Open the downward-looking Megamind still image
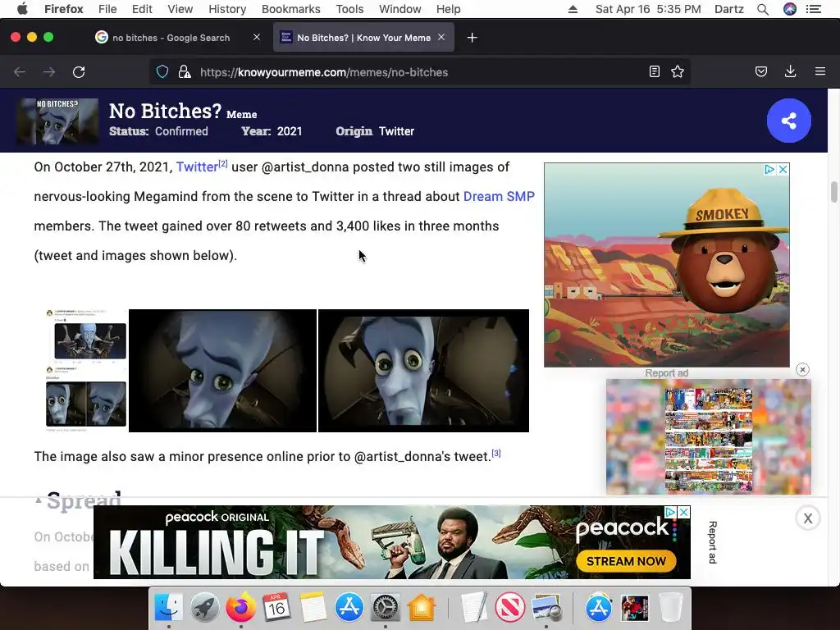Viewport: 840px width, 630px height. [x=223, y=371]
